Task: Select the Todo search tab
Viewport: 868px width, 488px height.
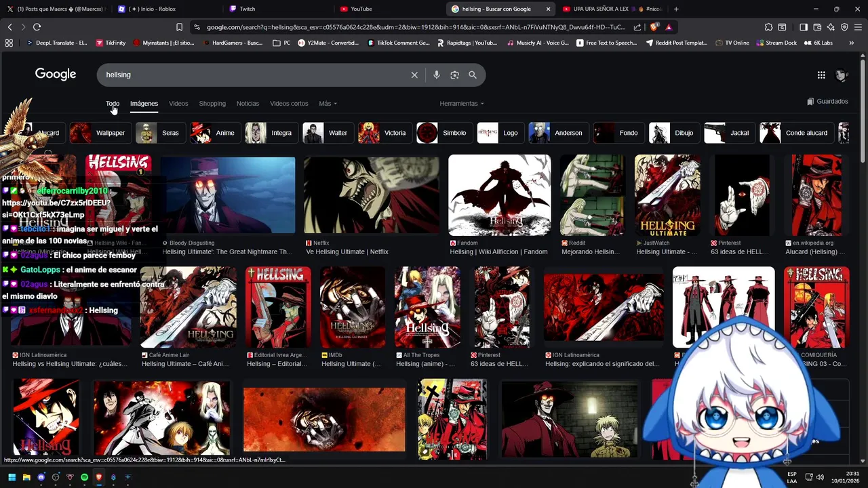Action: [113, 104]
